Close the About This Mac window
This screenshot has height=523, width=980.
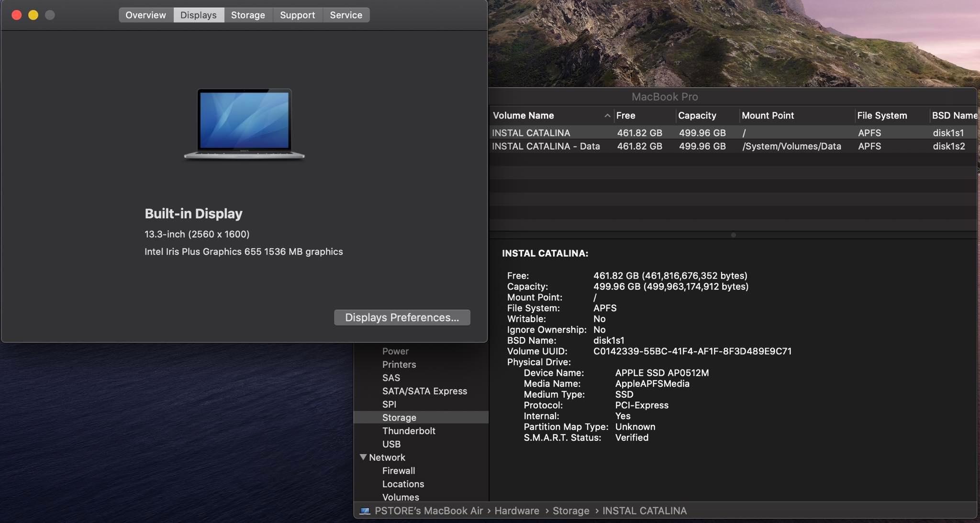(x=16, y=15)
